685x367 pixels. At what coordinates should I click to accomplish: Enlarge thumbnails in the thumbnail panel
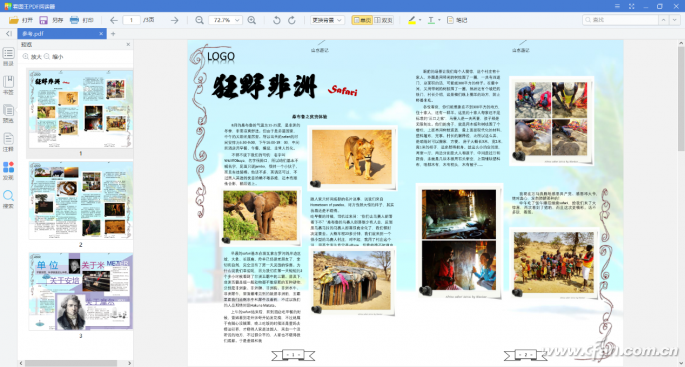32,57
